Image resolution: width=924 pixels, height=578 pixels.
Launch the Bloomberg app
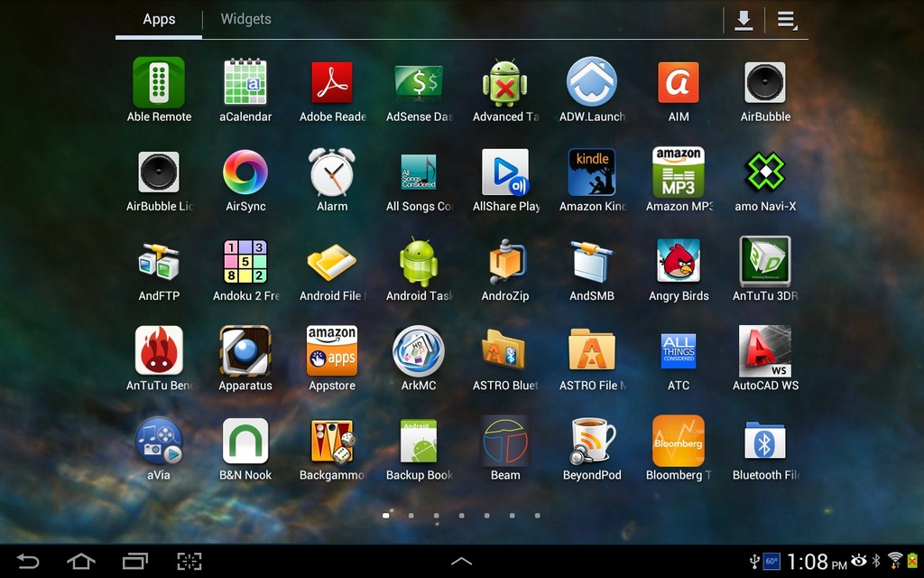[x=679, y=441]
